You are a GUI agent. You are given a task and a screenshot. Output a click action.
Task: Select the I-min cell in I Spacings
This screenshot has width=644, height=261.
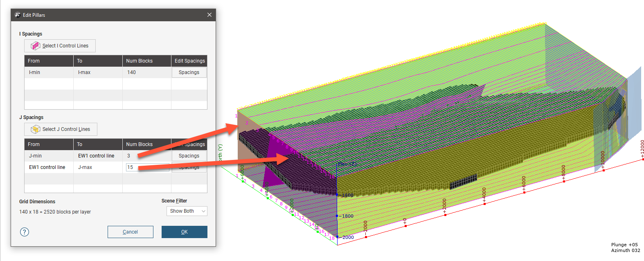(x=48, y=72)
